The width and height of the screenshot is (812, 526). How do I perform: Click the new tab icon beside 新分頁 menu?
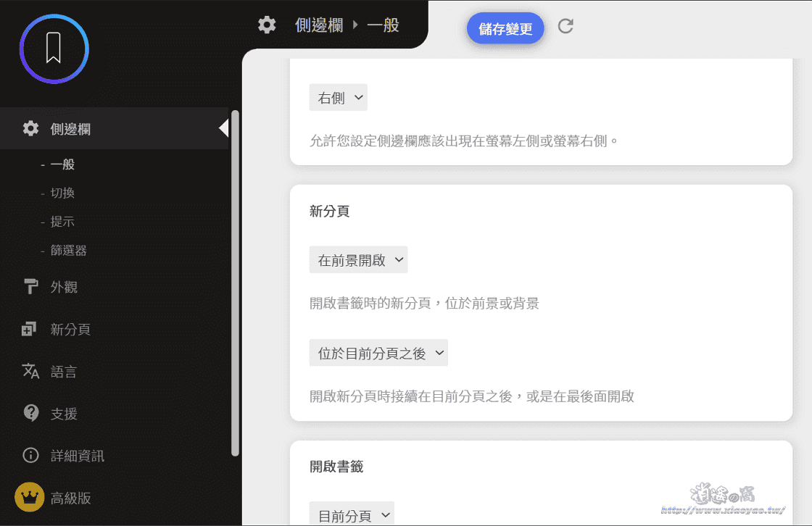tap(29, 329)
